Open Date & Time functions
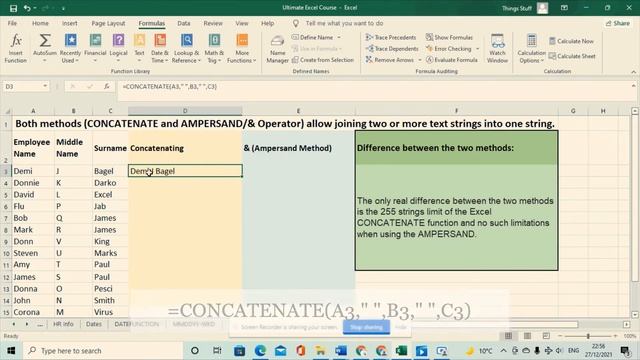Viewport: 640px width, 360px height. tap(160, 49)
